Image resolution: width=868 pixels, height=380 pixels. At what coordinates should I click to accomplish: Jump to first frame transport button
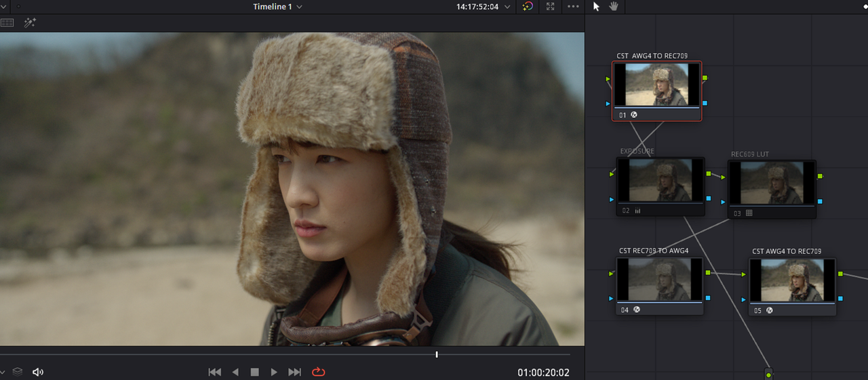pyautogui.click(x=215, y=372)
